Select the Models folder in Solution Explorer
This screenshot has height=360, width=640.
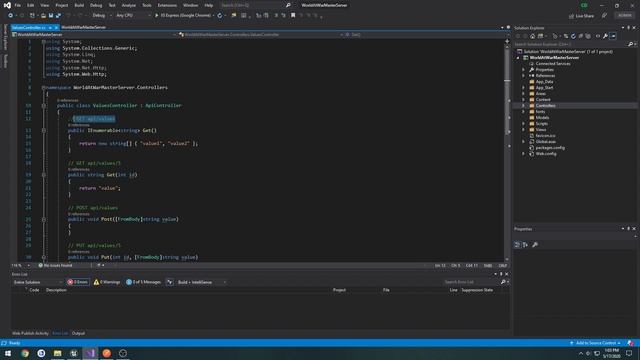point(542,118)
